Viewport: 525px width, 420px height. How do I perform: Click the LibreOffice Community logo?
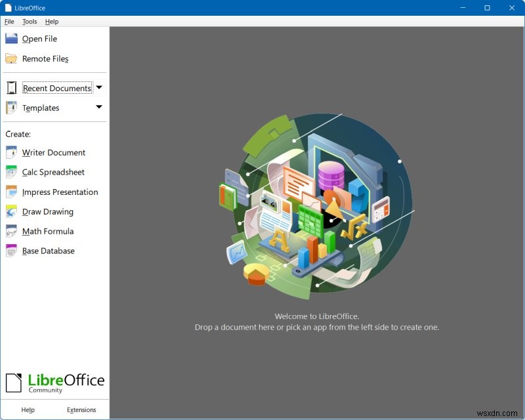[55, 381]
